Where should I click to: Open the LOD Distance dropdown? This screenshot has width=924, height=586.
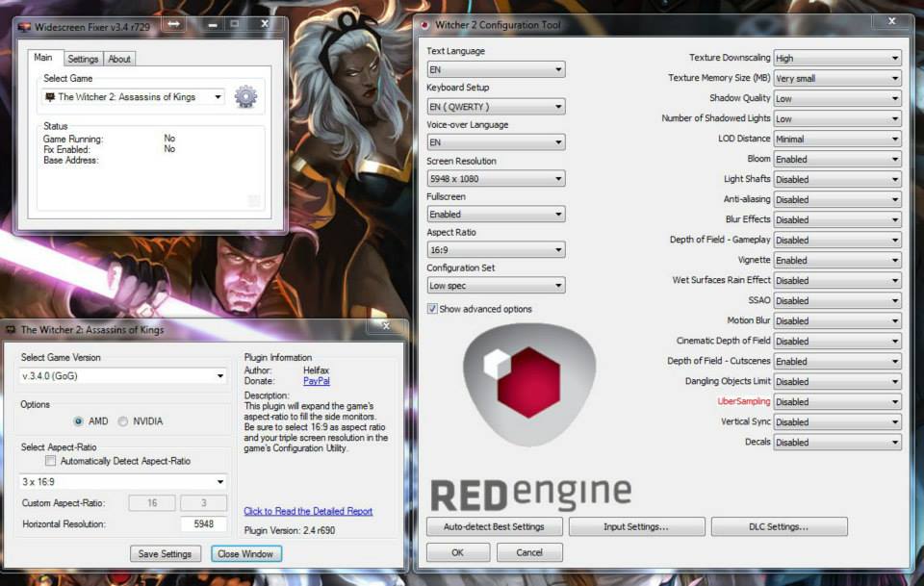(837, 139)
